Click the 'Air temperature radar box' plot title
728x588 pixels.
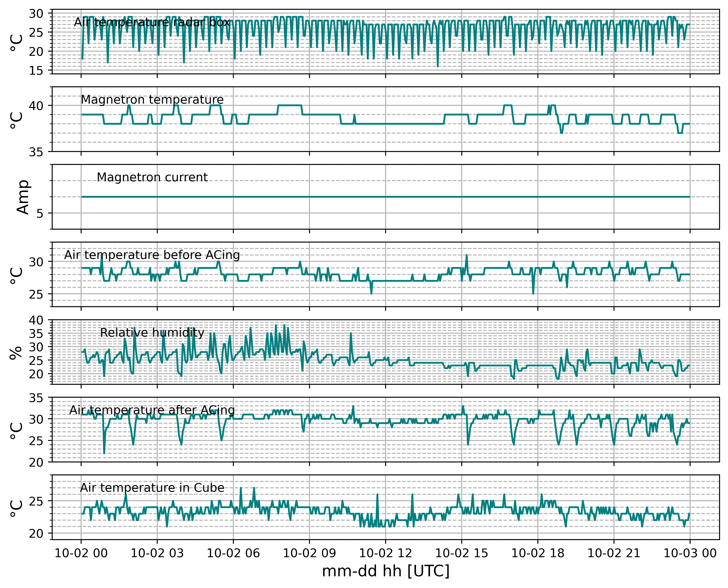coord(152,22)
